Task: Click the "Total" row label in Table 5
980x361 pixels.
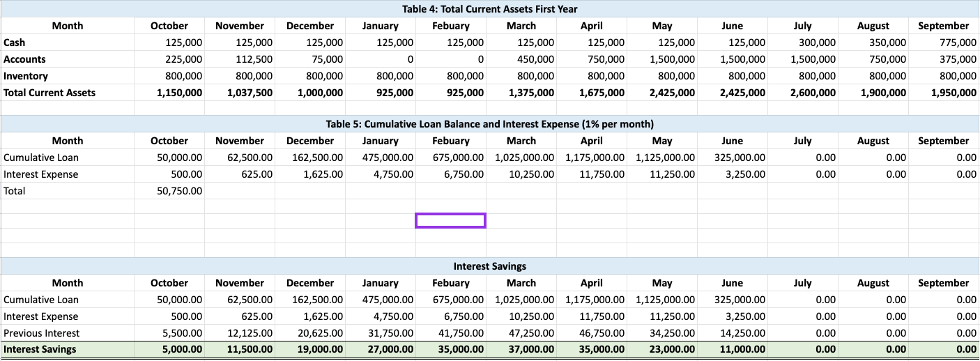Action: coord(14,190)
